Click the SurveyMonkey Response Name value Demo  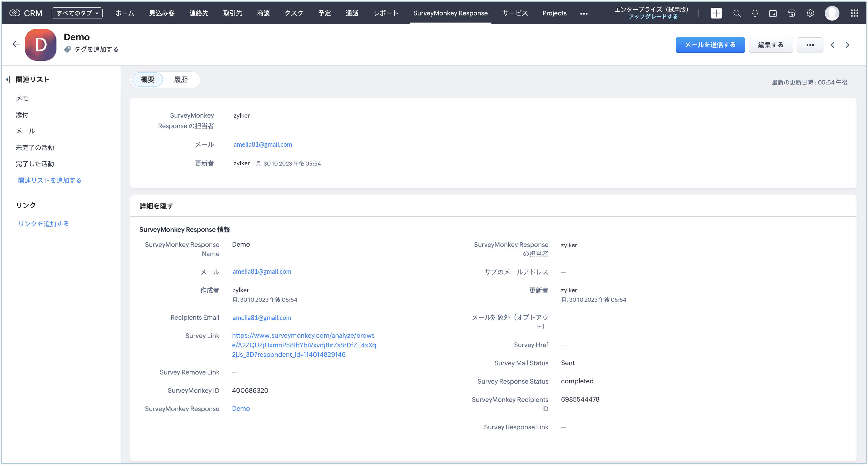pos(241,244)
